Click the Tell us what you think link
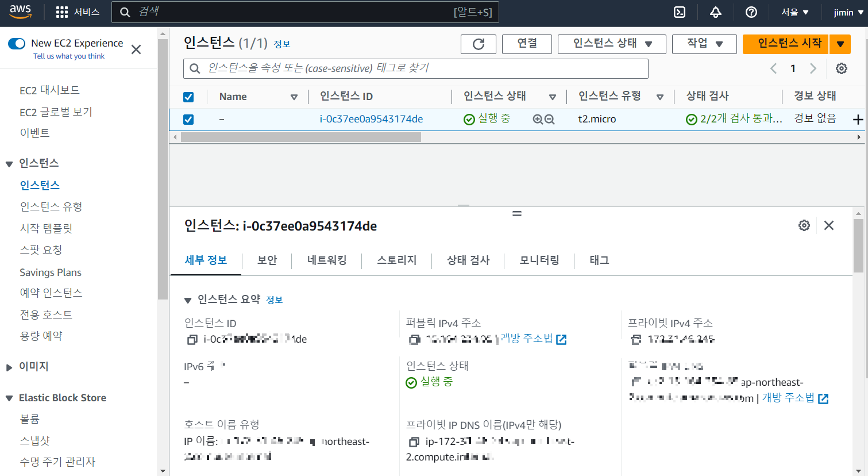Image resolution: width=868 pixels, height=476 pixels. tap(69, 56)
